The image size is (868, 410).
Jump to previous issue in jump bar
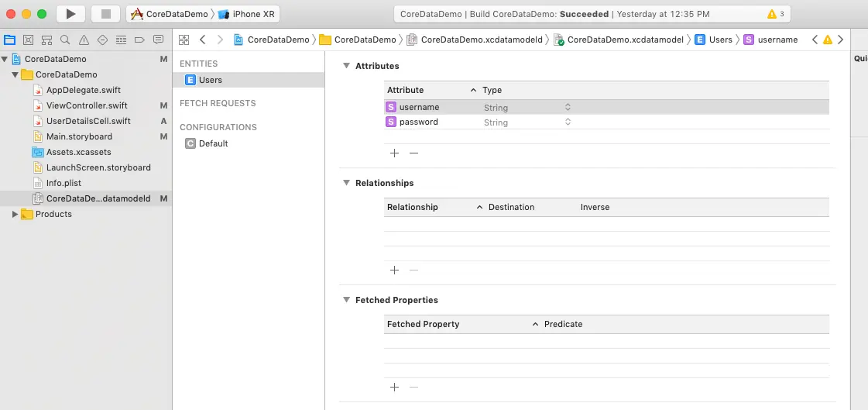[815, 40]
